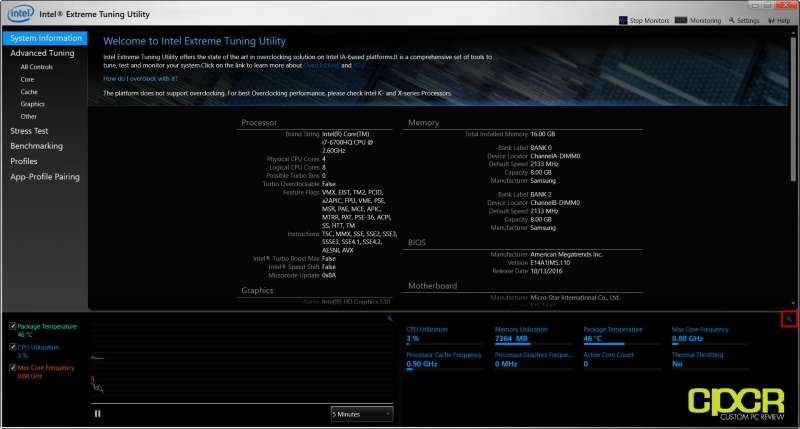Open the 5 Minutes time range dropdown

362,414
